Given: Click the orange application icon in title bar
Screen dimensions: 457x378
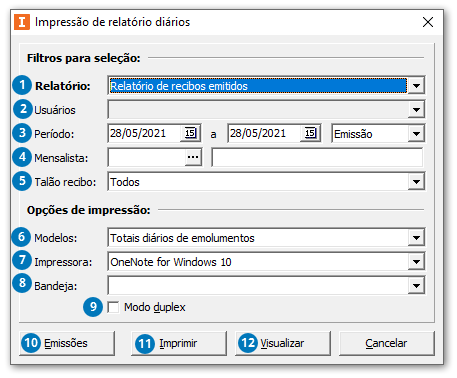Looking at the screenshot, I should (22, 22).
